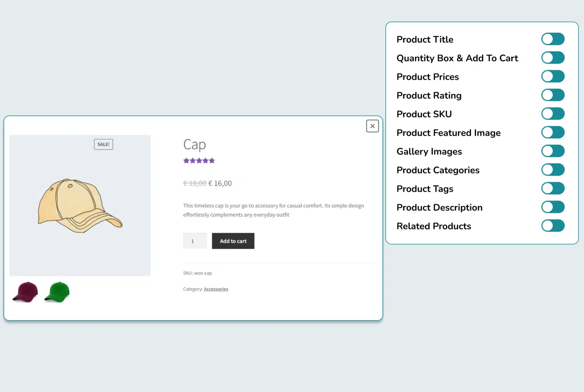584x392 pixels.
Task: Toggle the Gallery Images switch
Action: point(552,151)
